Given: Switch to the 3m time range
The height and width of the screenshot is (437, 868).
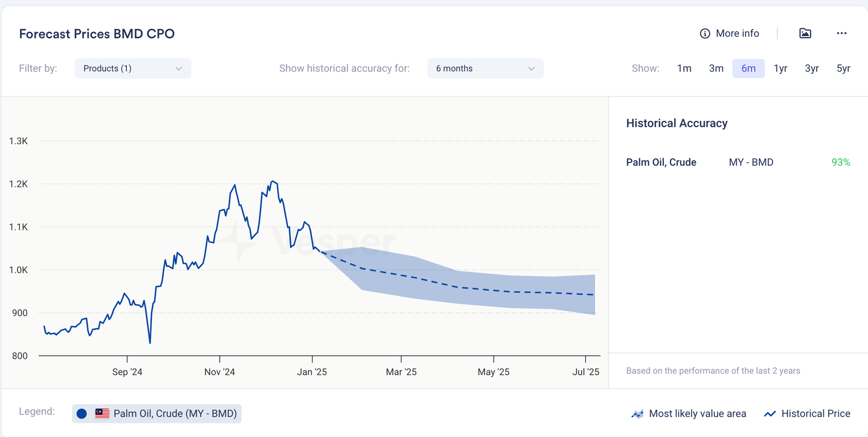Looking at the screenshot, I should 716,68.
